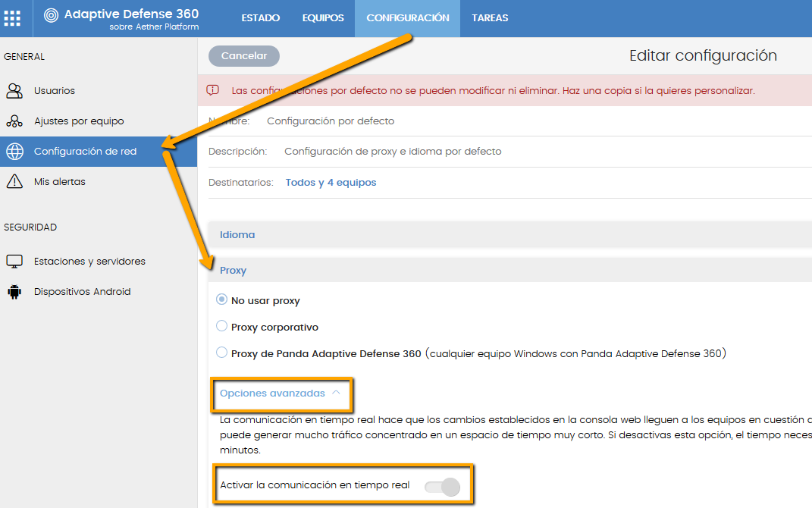Click the Destinatarios label
Screen dimensions: 812x508
(241, 182)
